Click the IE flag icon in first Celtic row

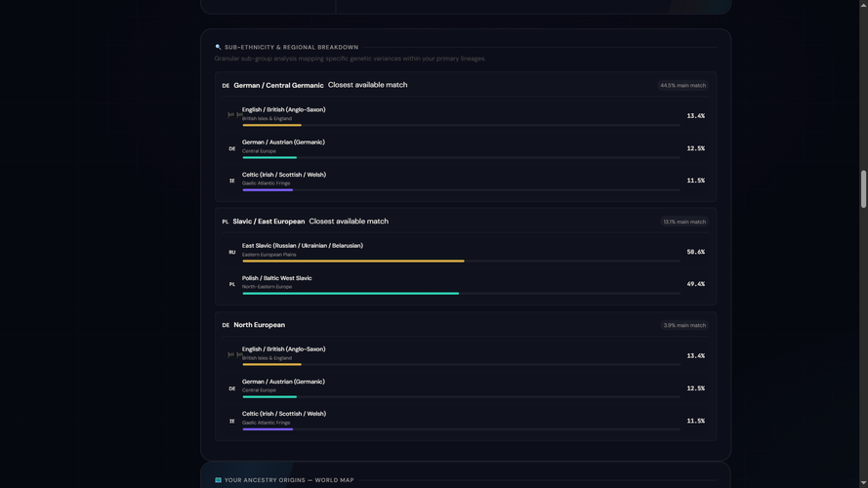[232, 181]
